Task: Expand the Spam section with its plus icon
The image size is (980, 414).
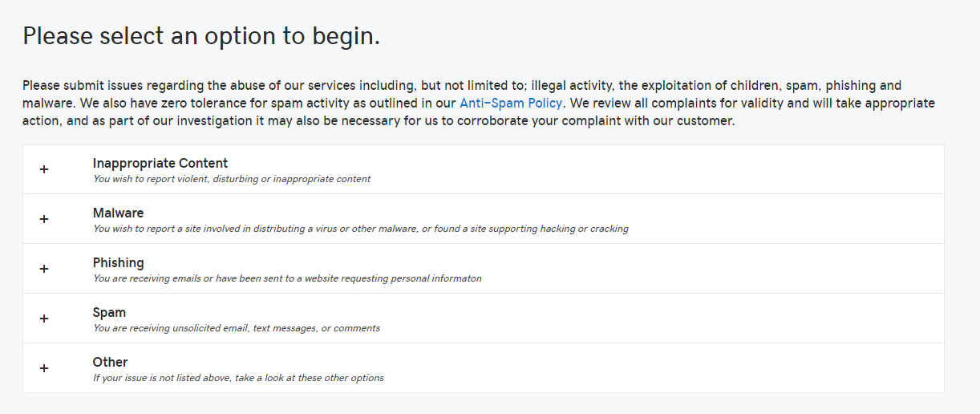Action: tap(44, 319)
